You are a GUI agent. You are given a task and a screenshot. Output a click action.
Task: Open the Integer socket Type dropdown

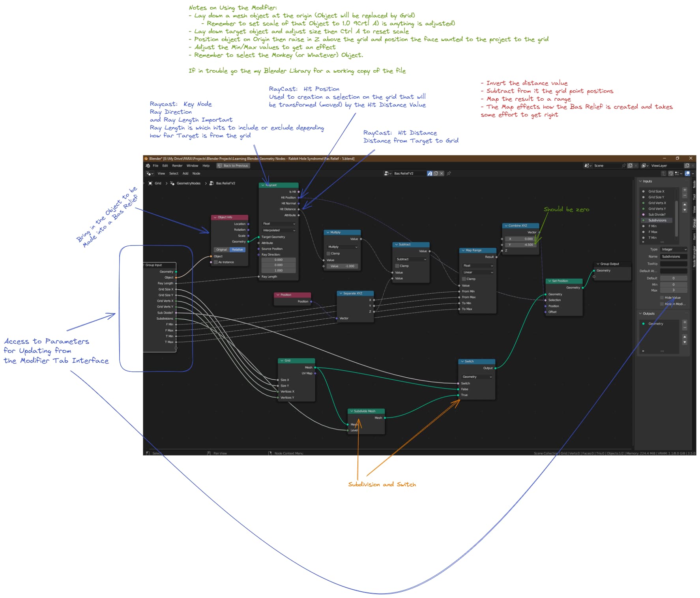[x=674, y=249]
